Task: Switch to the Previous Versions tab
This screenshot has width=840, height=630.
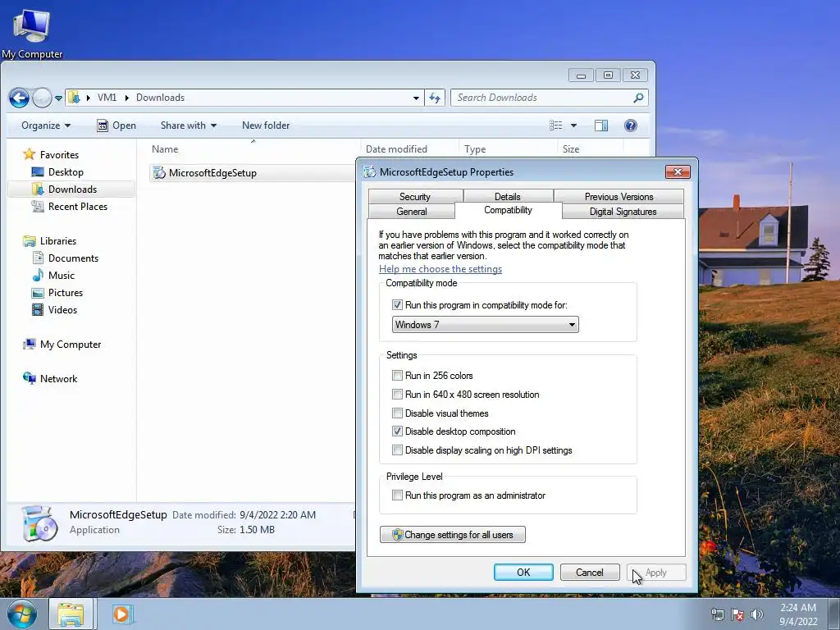Action: (619, 197)
